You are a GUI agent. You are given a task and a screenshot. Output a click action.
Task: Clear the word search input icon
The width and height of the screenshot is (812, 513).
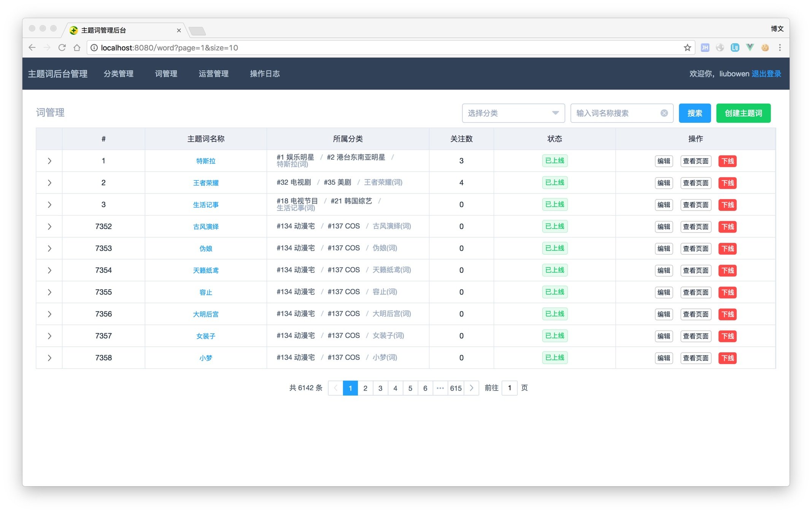(x=664, y=113)
